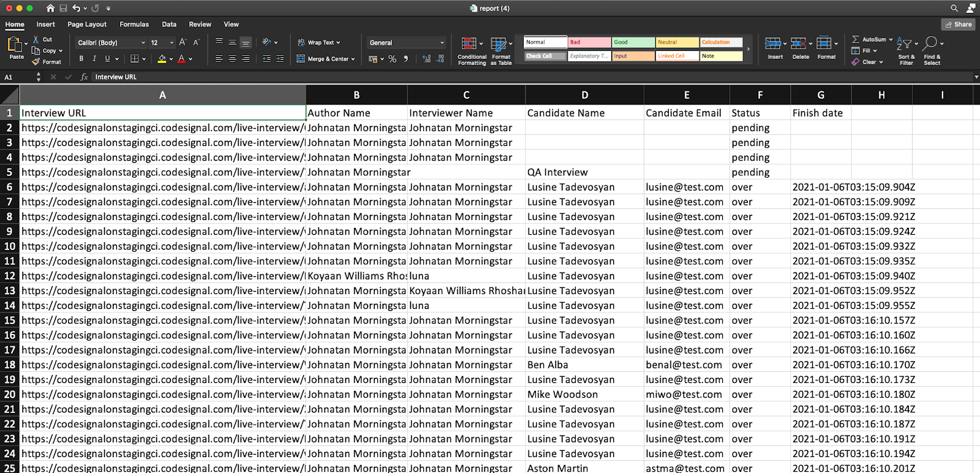Apply the Neutral cell style
980x473 pixels.
[677, 42]
